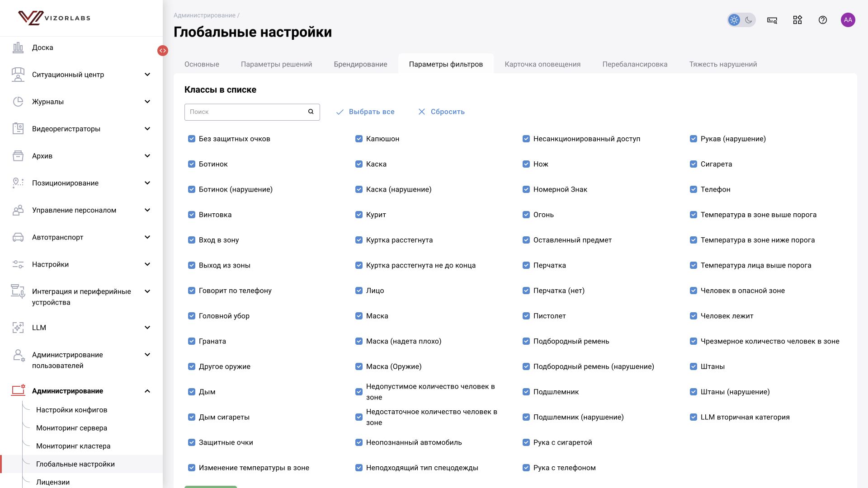Expand the LLM menu chevron

147,328
